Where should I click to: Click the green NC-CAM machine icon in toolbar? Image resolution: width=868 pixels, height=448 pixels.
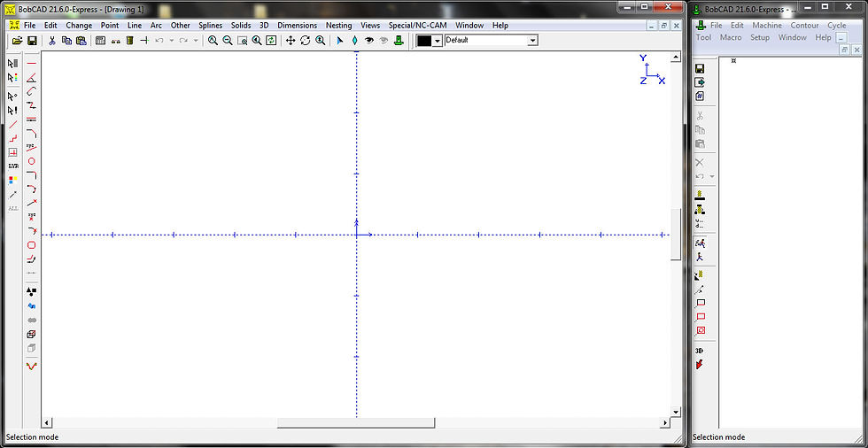click(x=398, y=41)
